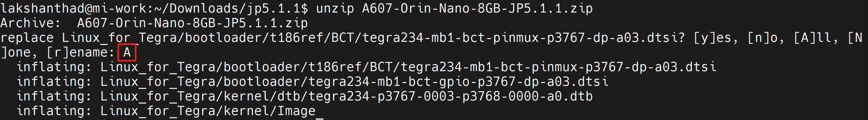Click the typed letter A in the red box
This screenshot has width=868, height=120.
click(127, 52)
